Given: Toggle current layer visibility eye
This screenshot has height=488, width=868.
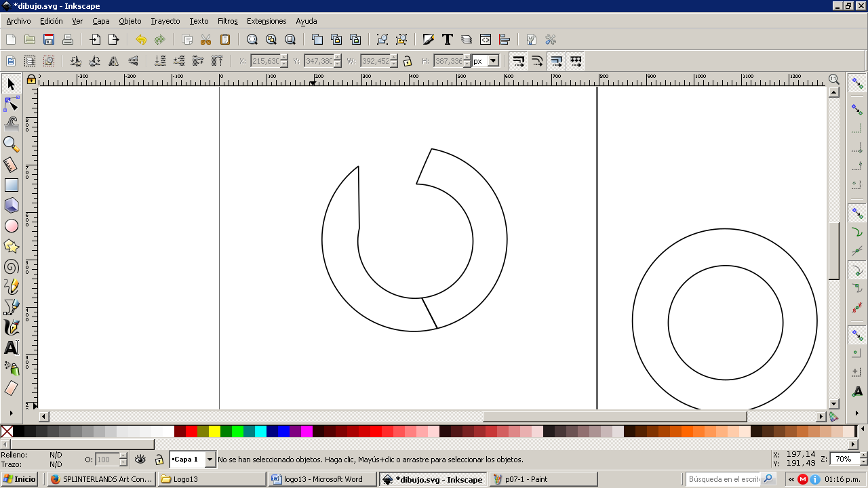Looking at the screenshot, I should [140, 460].
